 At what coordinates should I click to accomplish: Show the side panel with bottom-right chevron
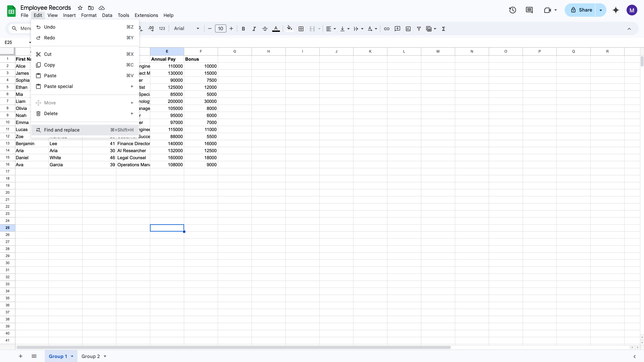[634, 356]
